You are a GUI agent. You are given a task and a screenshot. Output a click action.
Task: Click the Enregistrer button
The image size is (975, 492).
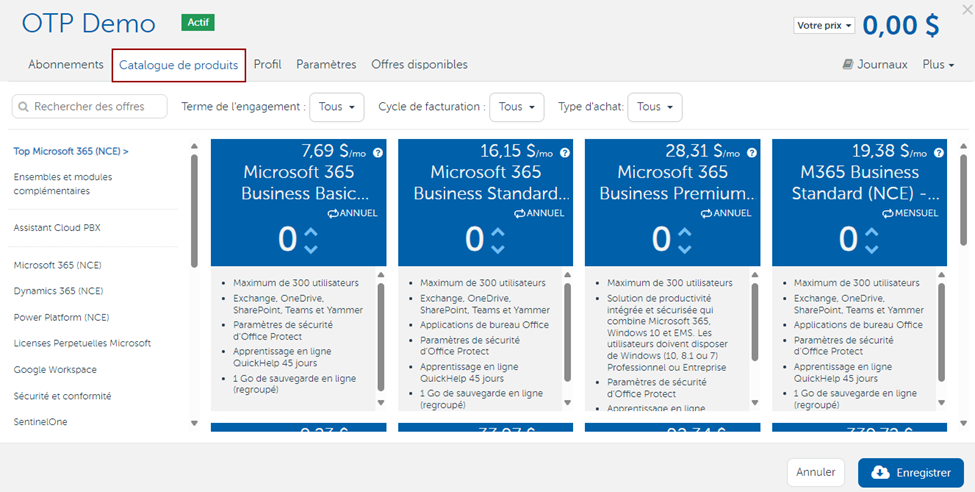(x=911, y=473)
